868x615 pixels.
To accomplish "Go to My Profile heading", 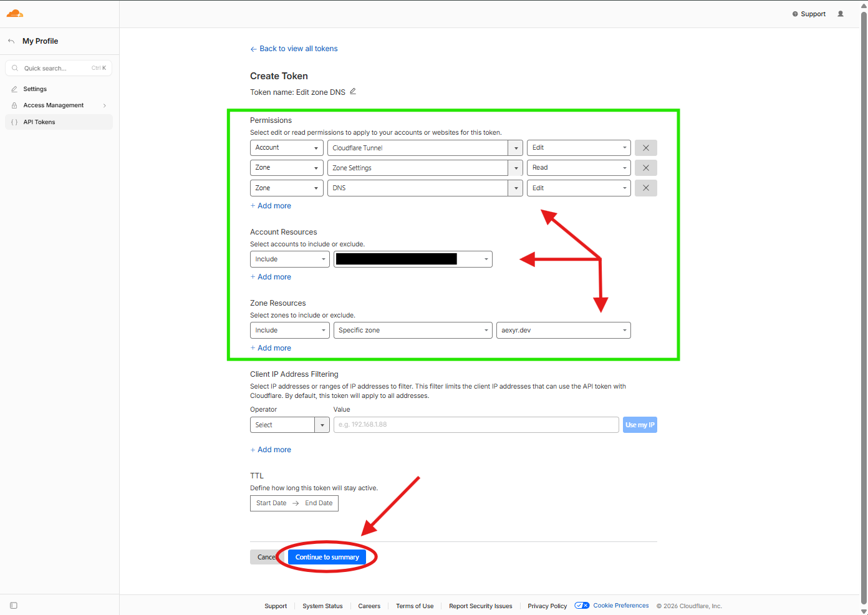I will coord(41,41).
